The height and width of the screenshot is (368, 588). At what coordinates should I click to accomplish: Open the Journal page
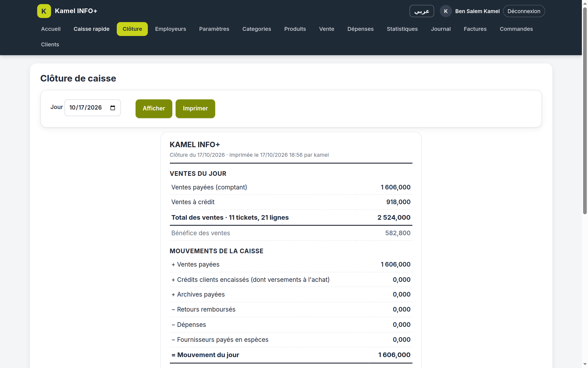click(x=441, y=29)
